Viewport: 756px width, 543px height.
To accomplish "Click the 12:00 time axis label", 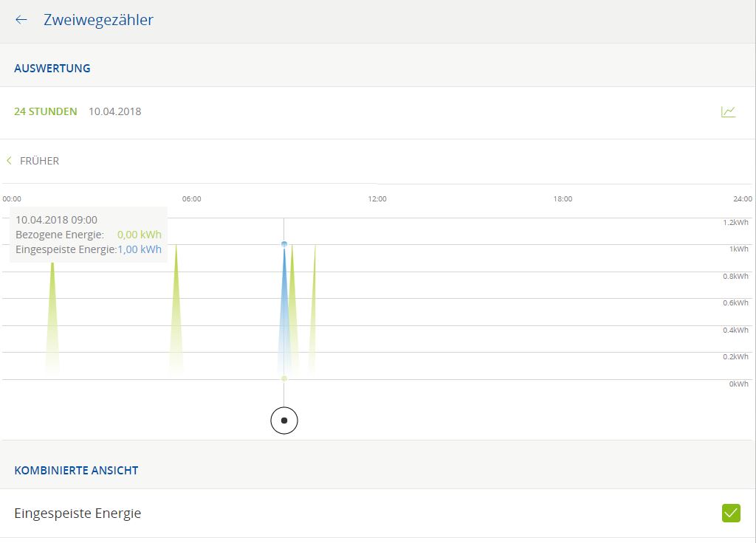I will tap(377, 199).
